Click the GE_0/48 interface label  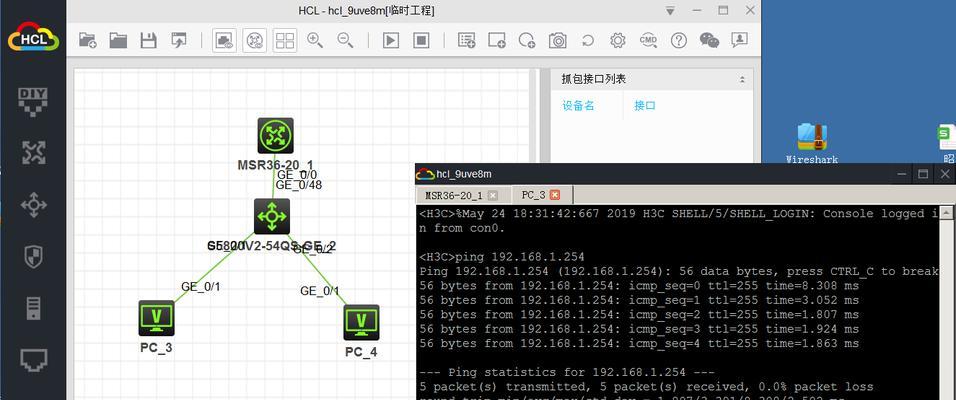click(299, 185)
